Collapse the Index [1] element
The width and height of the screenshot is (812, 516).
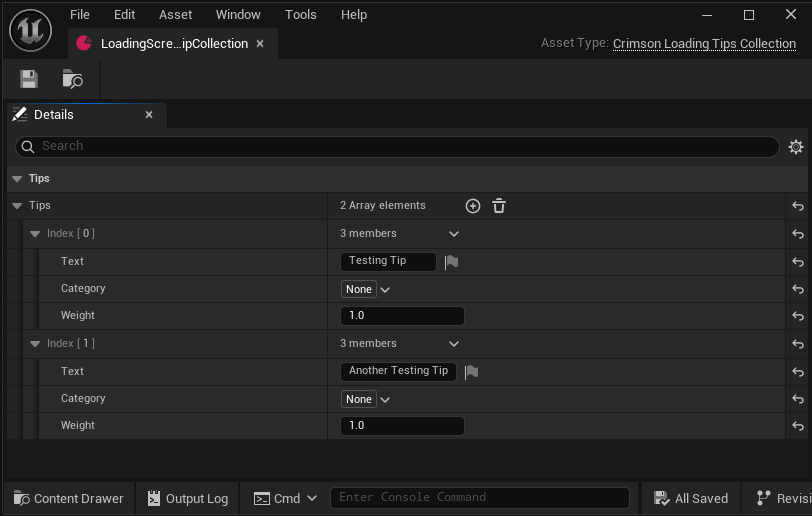(35, 343)
